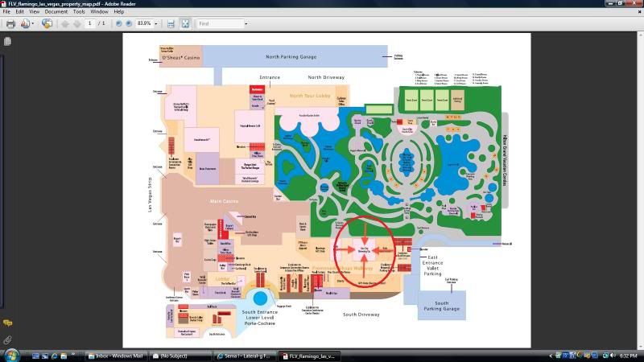644x362 pixels.
Task: Open the Help menu
Action: tap(118, 12)
